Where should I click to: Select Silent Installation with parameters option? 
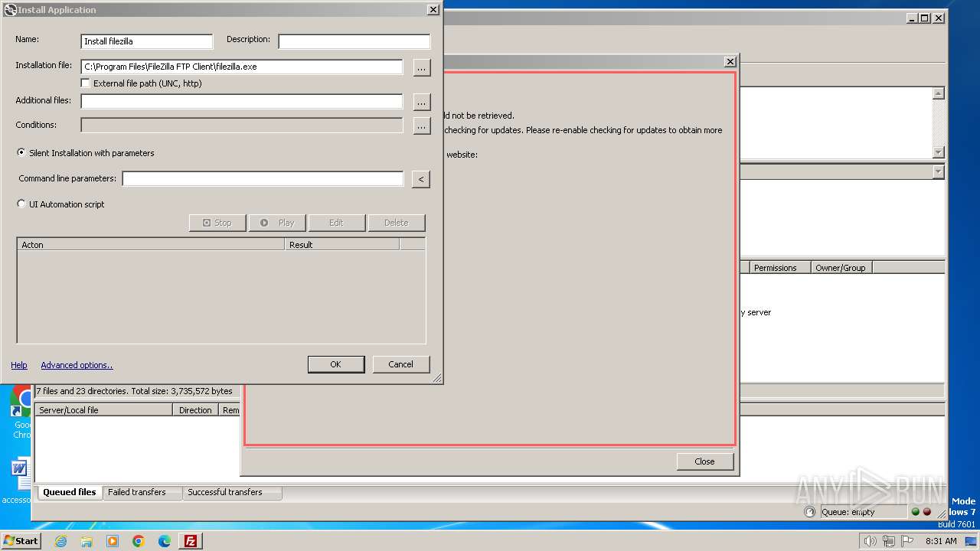tap(21, 153)
